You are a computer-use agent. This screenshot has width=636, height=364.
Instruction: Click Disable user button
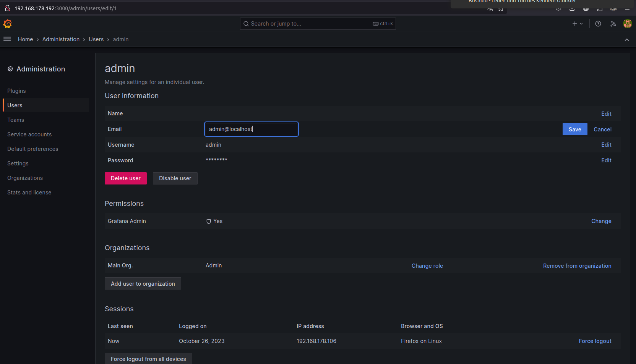(x=175, y=178)
